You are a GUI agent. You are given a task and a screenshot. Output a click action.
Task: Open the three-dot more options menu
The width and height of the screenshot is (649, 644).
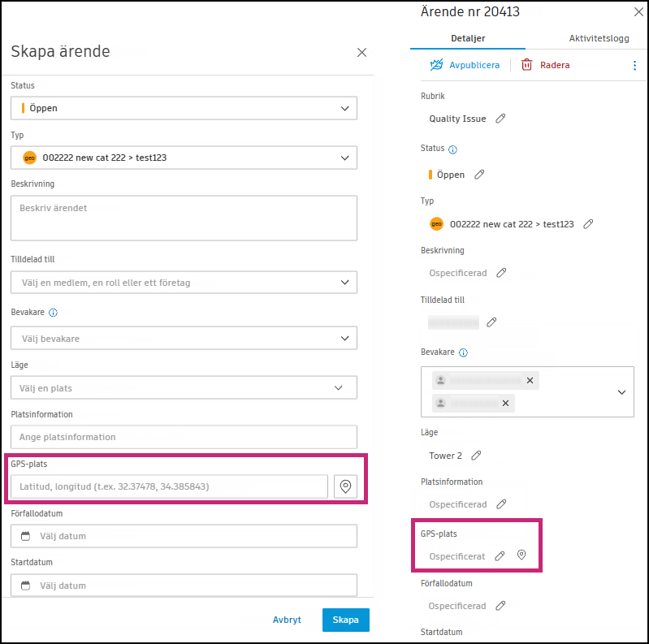click(x=635, y=65)
